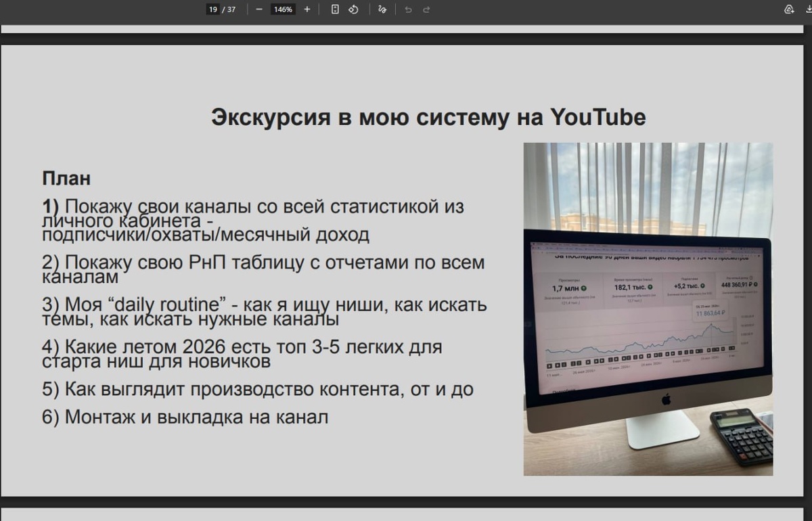This screenshot has width=812, height=521.
Task: Click the text '2) Покажу свою РнП таблицу с отчетами по всем'
Action: click(263, 263)
